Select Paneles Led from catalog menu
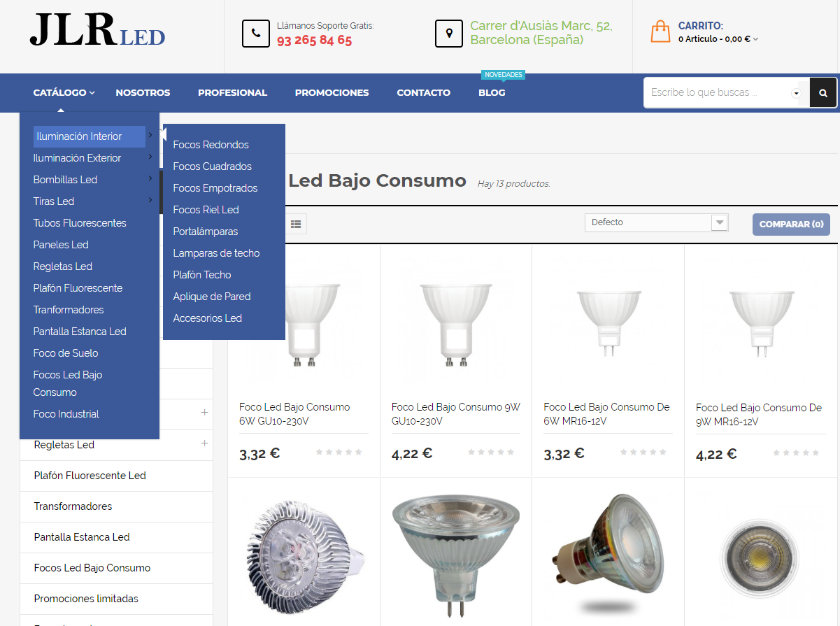Screen dimensions: 840x626 click(x=61, y=245)
